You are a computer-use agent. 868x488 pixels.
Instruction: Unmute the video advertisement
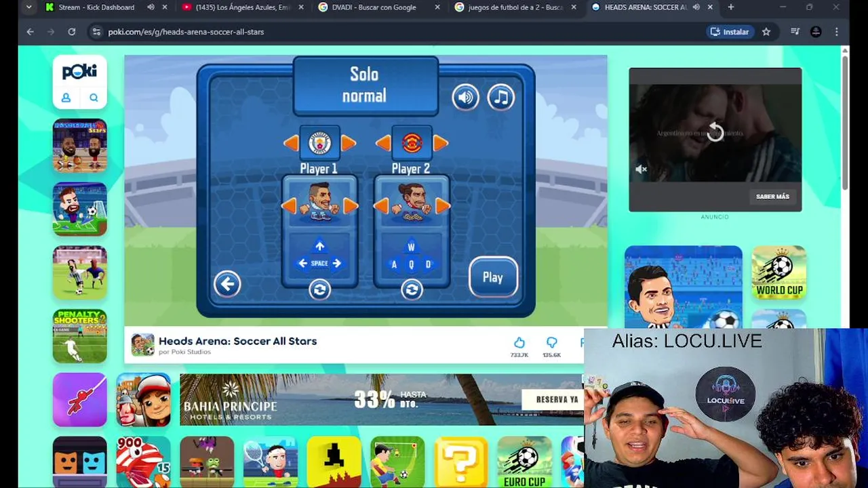pyautogui.click(x=641, y=169)
